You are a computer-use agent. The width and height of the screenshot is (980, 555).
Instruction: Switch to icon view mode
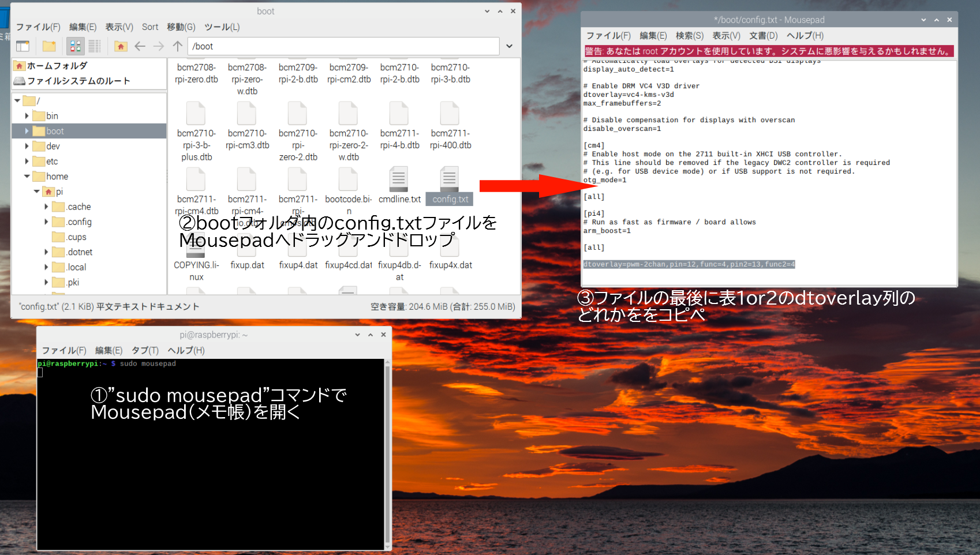[x=75, y=46]
